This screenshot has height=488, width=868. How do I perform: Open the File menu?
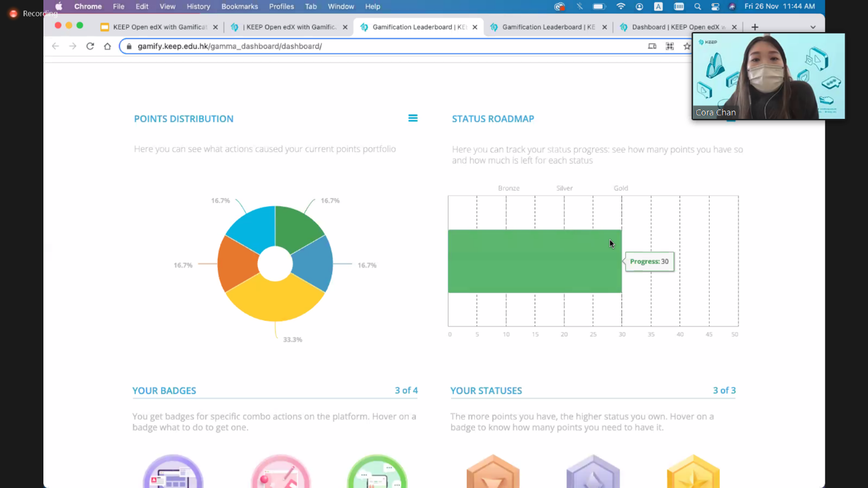point(119,6)
